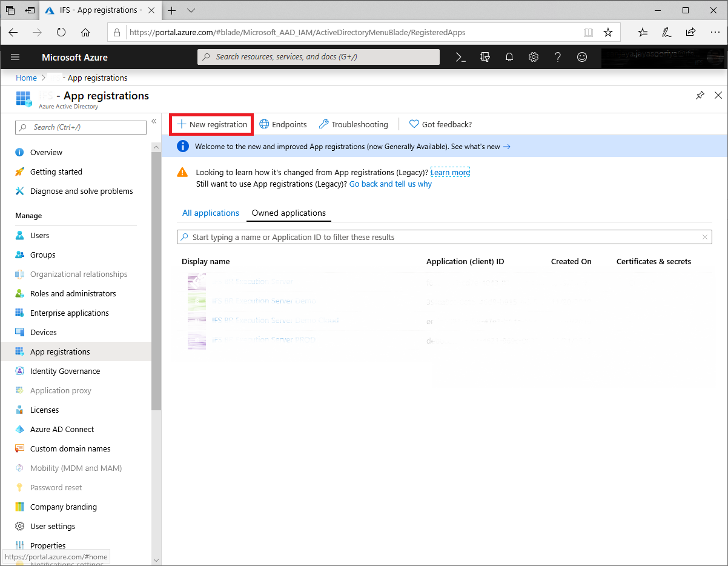Screen dimensions: 728x566
Task: Open directory and subscription filter icon
Action: click(x=485, y=57)
